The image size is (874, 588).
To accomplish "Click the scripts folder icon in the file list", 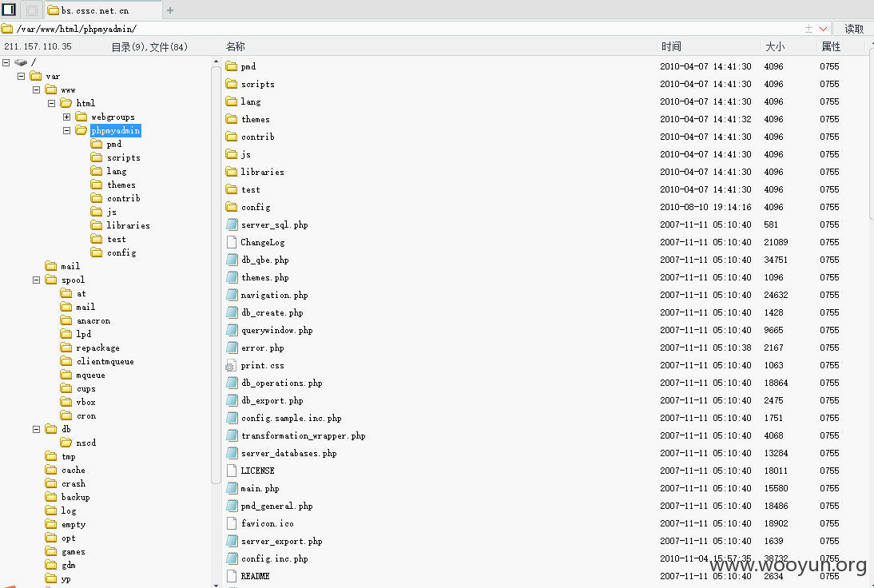I will (232, 84).
